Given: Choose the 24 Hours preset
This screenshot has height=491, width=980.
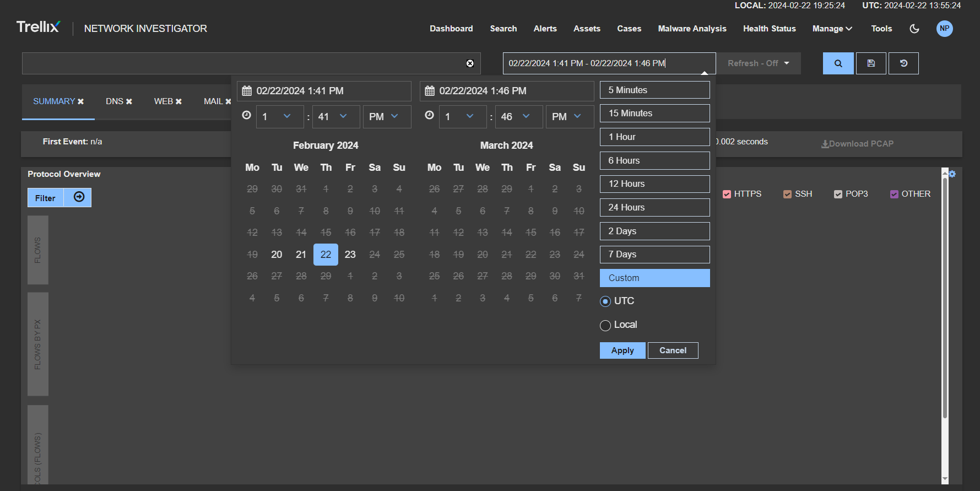Looking at the screenshot, I should (654, 208).
